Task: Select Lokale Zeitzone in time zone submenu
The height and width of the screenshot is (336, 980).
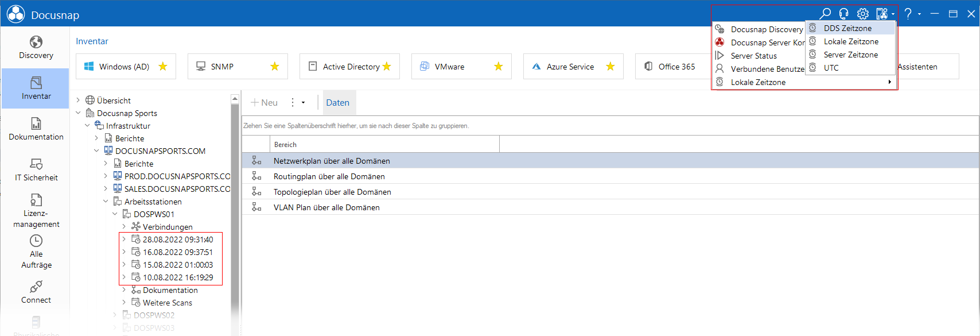Action: pos(851,41)
